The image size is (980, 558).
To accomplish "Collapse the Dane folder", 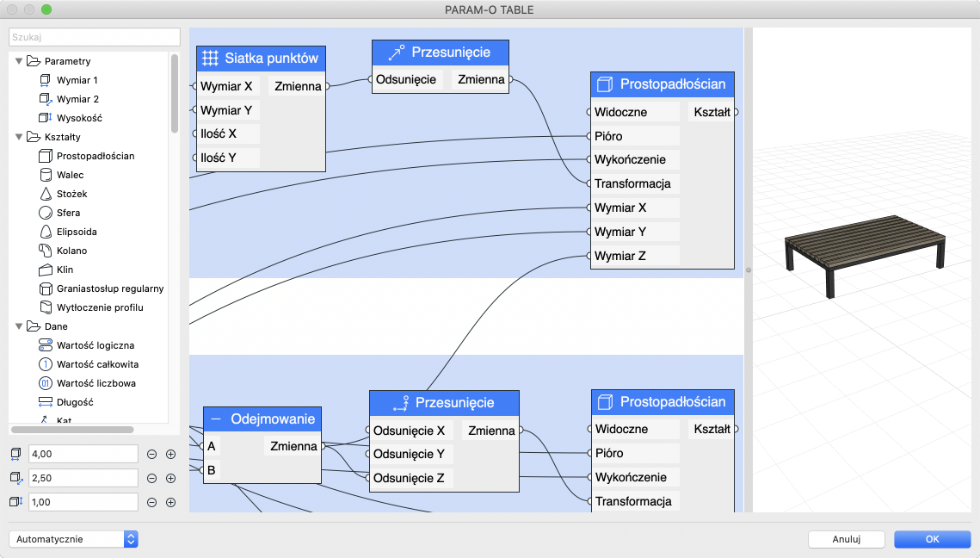I will [x=19, y=326].
